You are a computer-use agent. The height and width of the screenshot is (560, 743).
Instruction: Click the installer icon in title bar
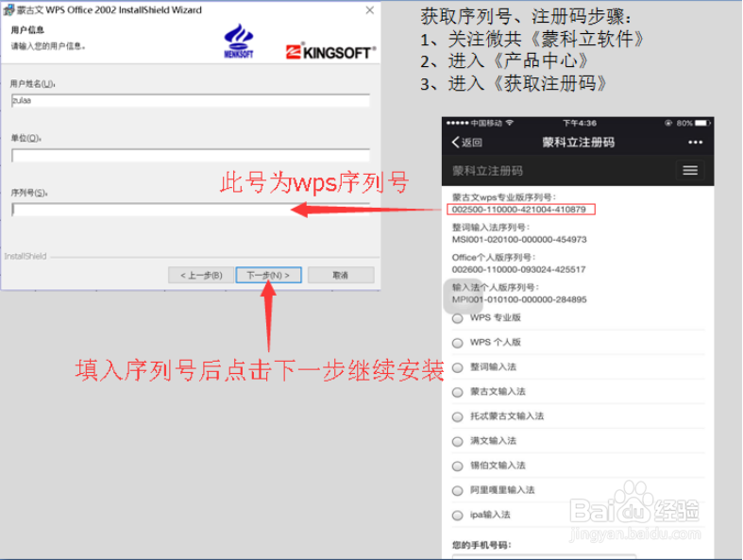(x=8, y=10)
